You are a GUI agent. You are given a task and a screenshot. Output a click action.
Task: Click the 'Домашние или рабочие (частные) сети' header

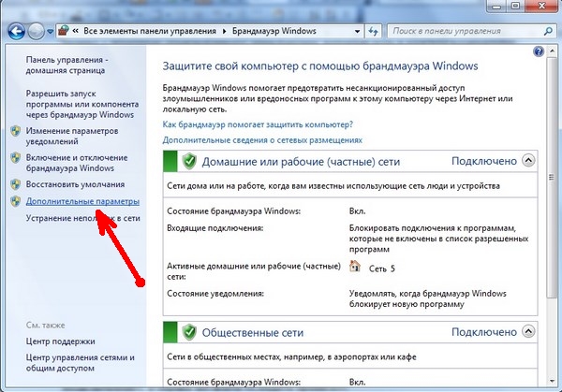pyautogui.click(x=301, y=162)
